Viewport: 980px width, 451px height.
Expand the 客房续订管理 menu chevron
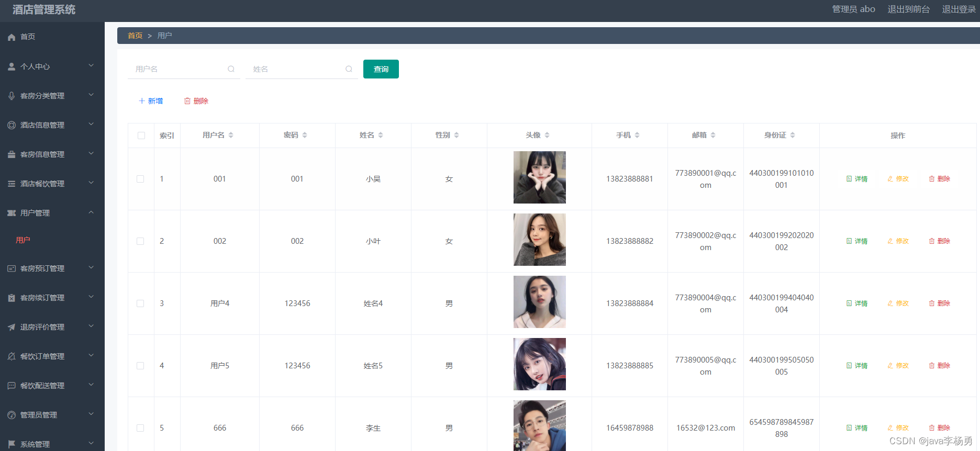(91, 297)
